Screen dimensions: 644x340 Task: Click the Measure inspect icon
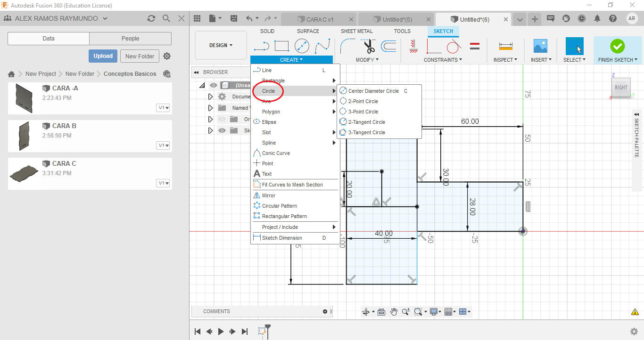click(505, 46)
